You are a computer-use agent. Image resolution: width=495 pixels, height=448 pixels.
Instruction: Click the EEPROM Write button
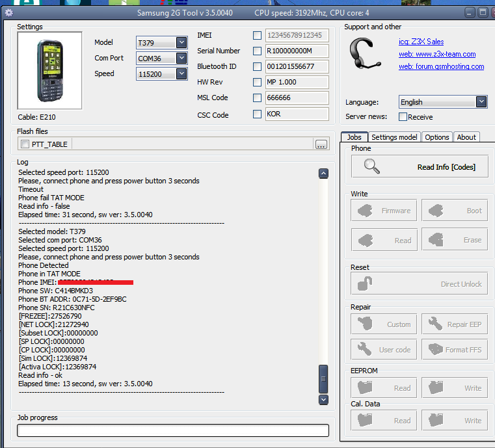pyautogui.click(x=455, y=388)
